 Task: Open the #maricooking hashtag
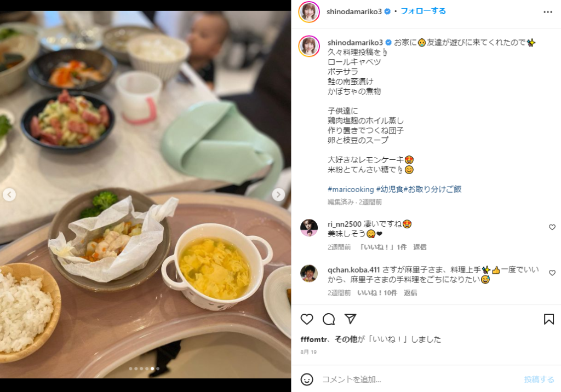coord(351,189)
